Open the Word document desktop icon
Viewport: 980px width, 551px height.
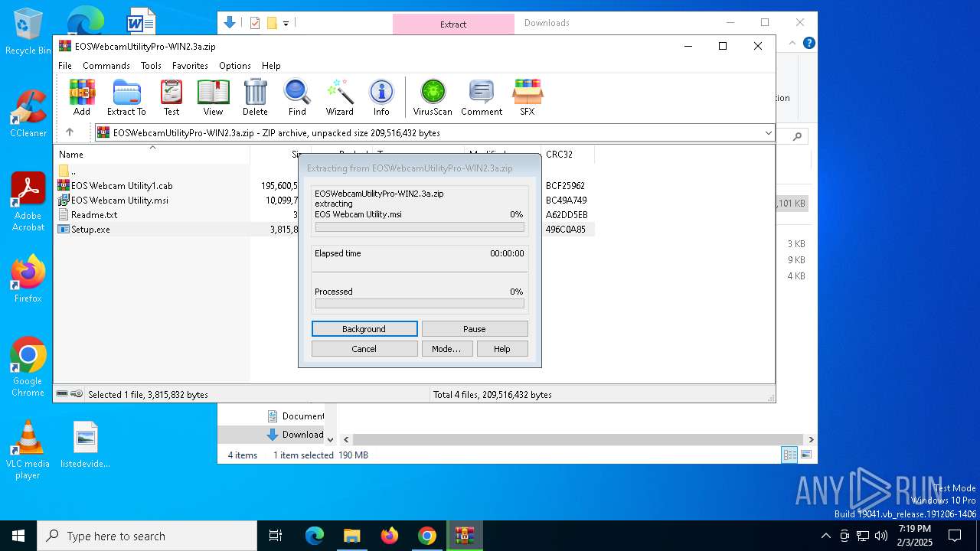click(141, 21)
